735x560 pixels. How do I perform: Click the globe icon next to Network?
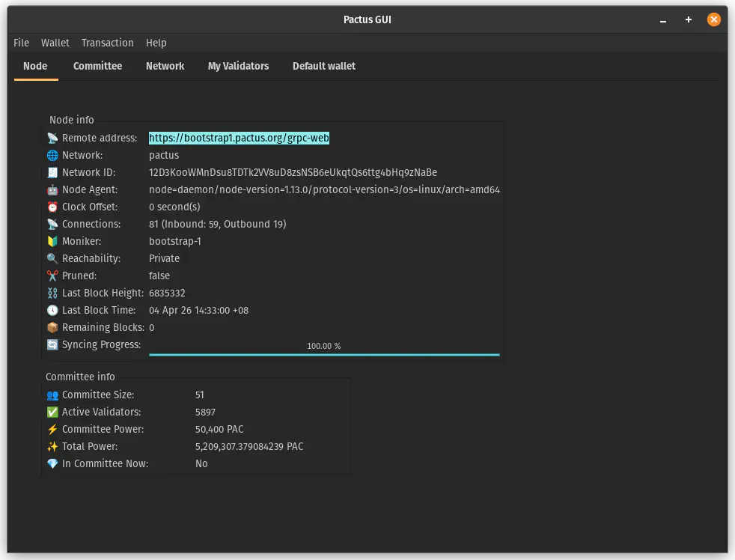click(x=52, y=155)
